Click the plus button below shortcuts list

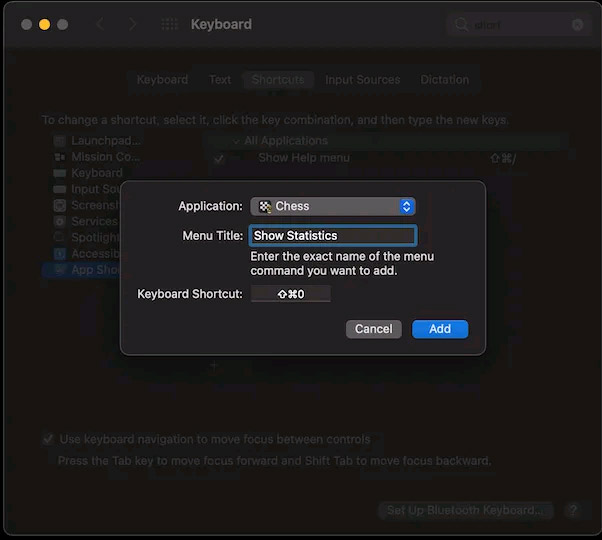pos(214,366)
